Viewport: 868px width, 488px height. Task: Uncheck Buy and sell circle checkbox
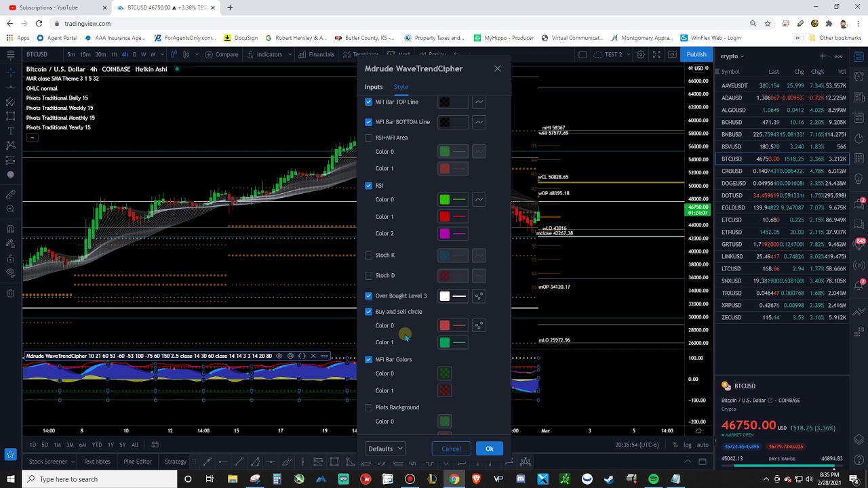pos(368,312)
